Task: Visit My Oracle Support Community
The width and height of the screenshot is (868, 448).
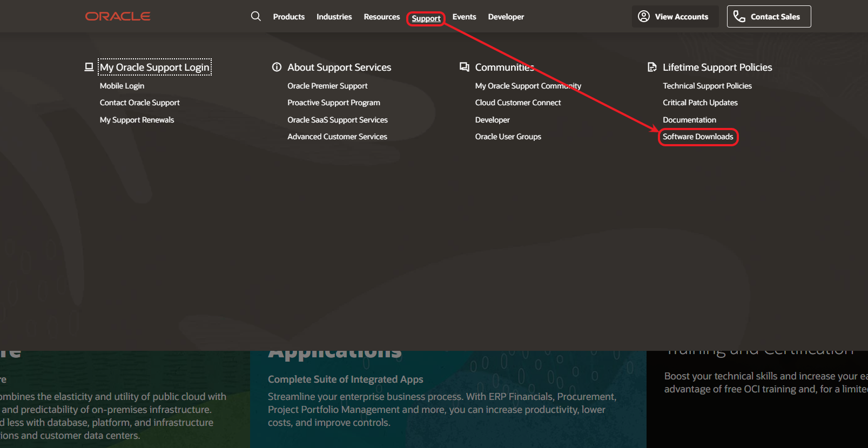Action: (x=528, y=86)
